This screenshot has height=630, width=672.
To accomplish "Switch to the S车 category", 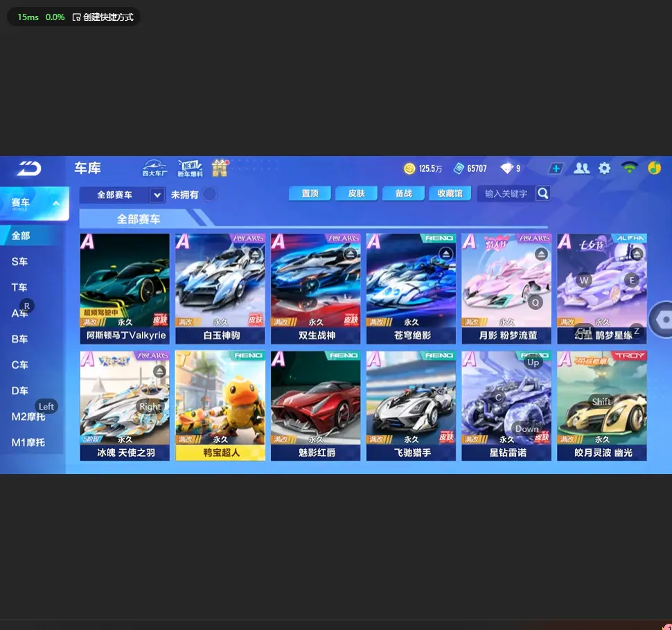I will pyautogui.click(x=19, y=261).
